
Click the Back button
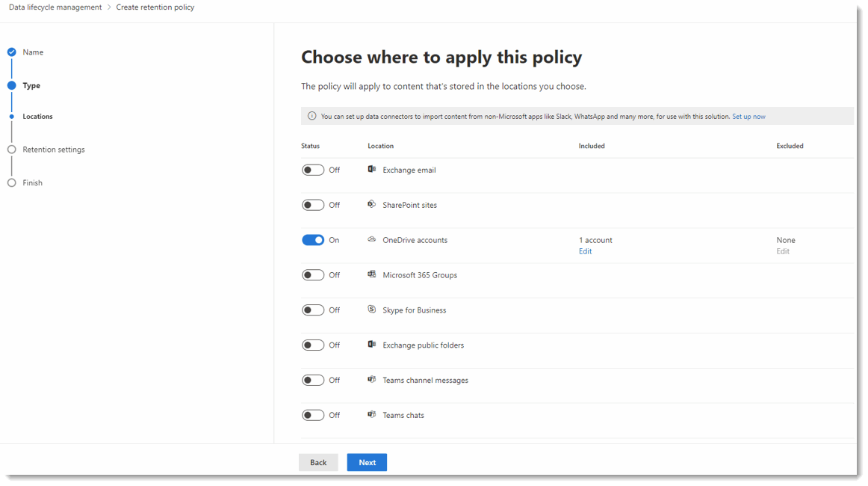point(318,462)
